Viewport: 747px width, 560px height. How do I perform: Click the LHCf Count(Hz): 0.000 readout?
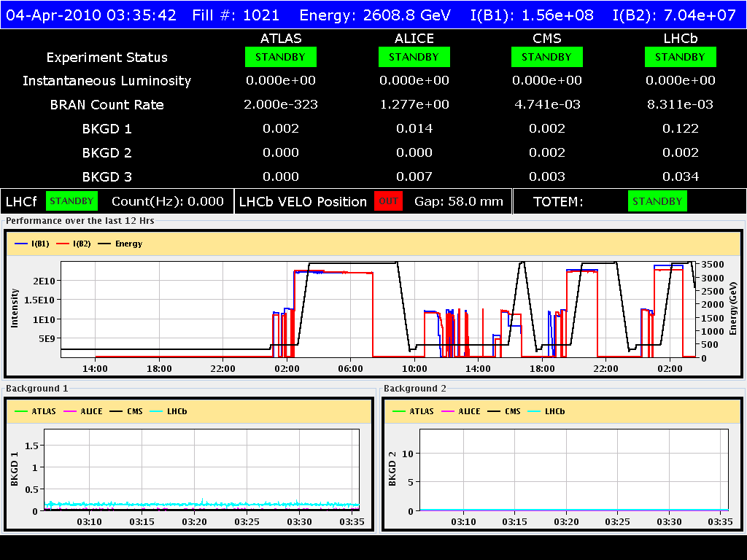pyautogui.click(x=168, y=201)
